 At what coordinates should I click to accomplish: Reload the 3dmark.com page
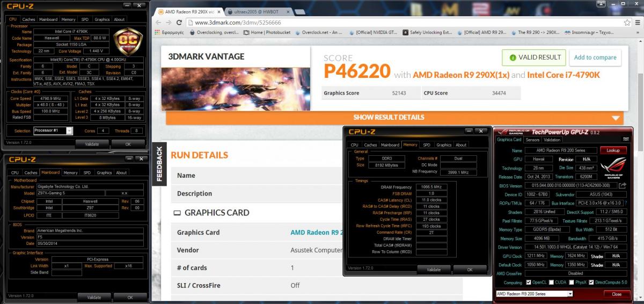click(x=180, y=23)
